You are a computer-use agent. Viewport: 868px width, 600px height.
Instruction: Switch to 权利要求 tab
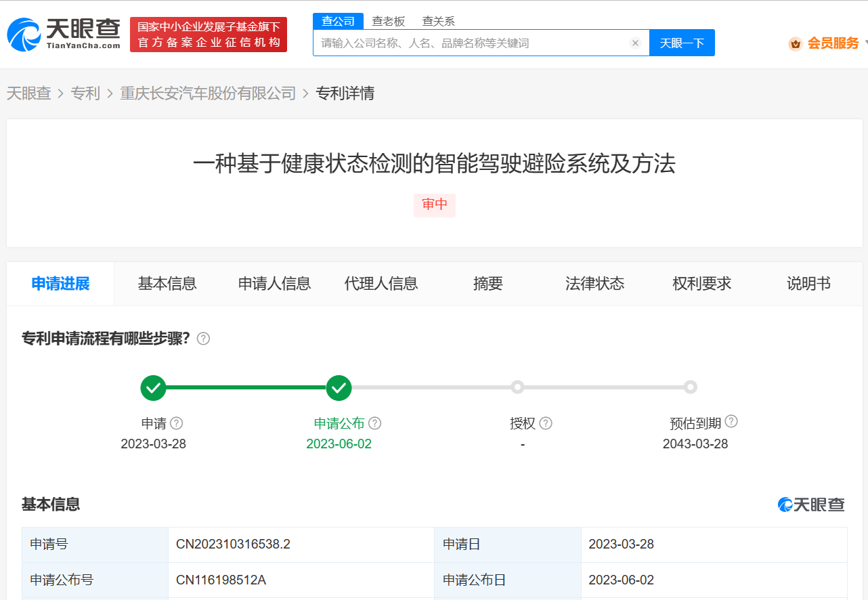point(702,284)
